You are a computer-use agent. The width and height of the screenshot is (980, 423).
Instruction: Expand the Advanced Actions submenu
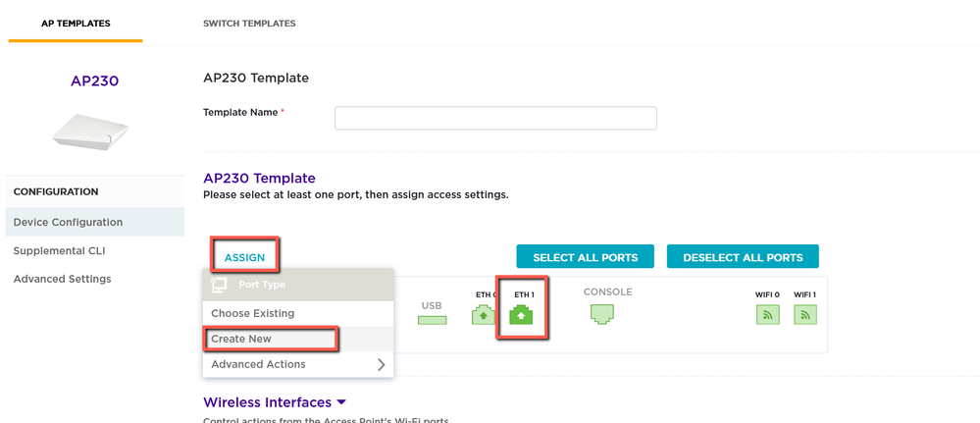coord(381,365)
